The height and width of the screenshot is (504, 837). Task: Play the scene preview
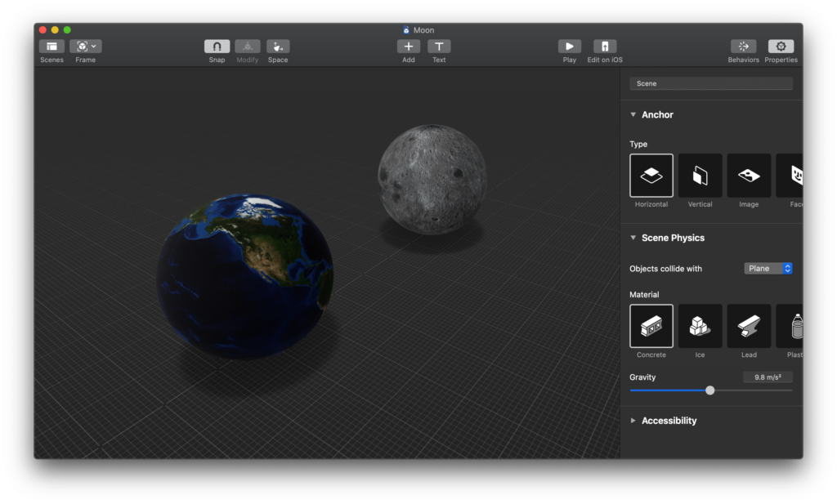point(570,47)
